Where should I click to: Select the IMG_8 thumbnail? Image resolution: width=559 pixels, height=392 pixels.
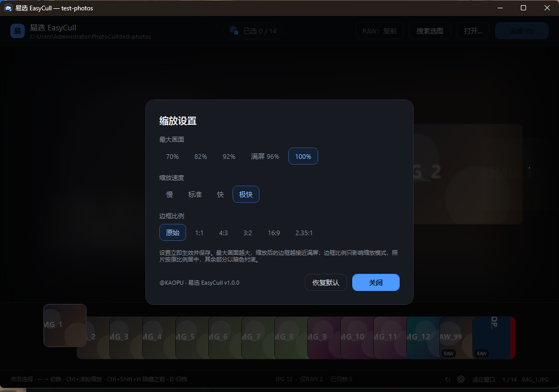coord(291,337)
